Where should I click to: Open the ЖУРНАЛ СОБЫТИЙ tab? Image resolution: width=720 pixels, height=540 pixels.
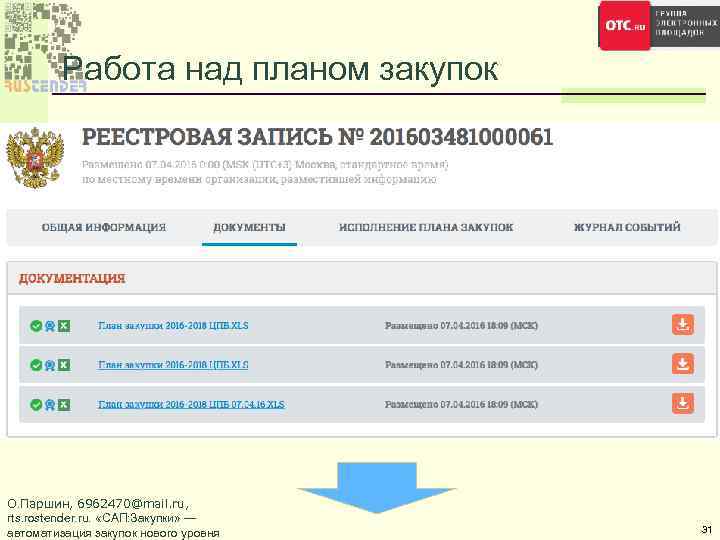627,227
